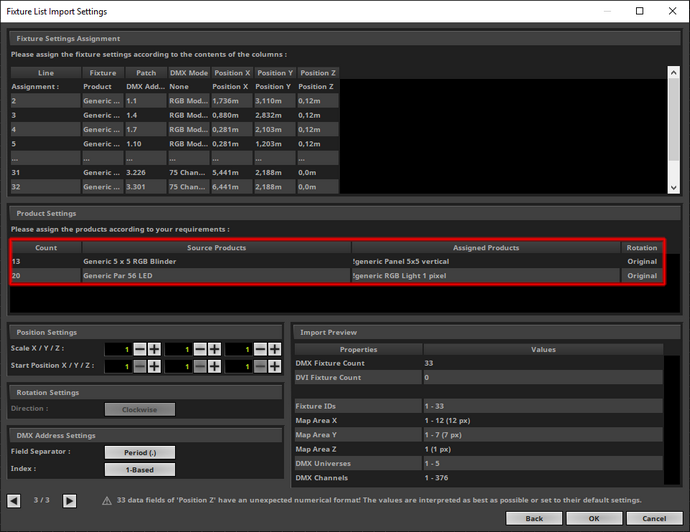690x532 pixels.
Task: Click the Line column header
Action: (46, 73)
